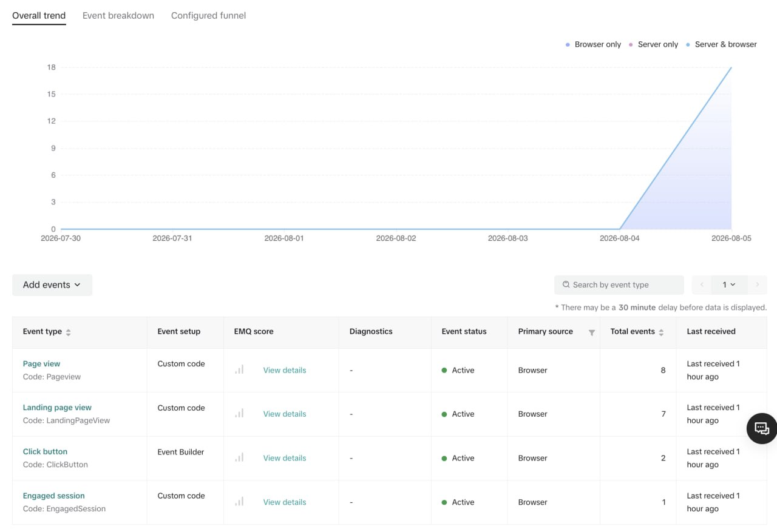View details of Page view EMQ score

pyautogui.click(x=285, y=370)
